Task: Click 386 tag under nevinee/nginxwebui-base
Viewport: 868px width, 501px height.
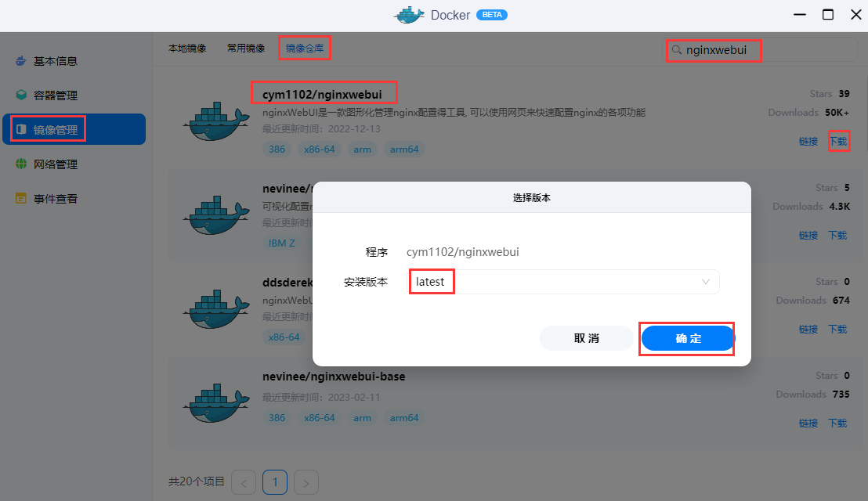Action: (x=277, y=418)
